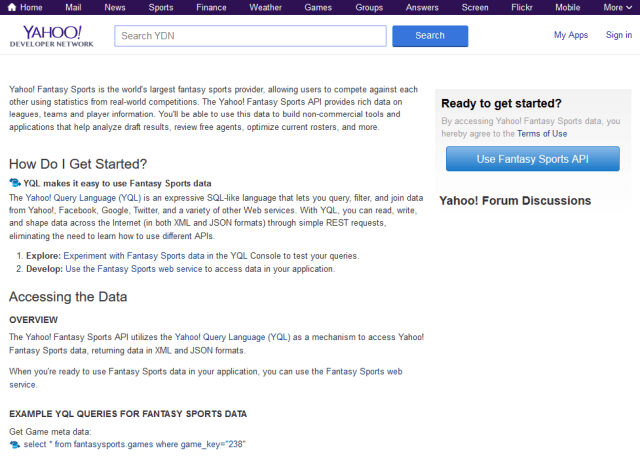
Task: Open 'Experiment with Fantasy Sports data' link
Action: point(134,256)
